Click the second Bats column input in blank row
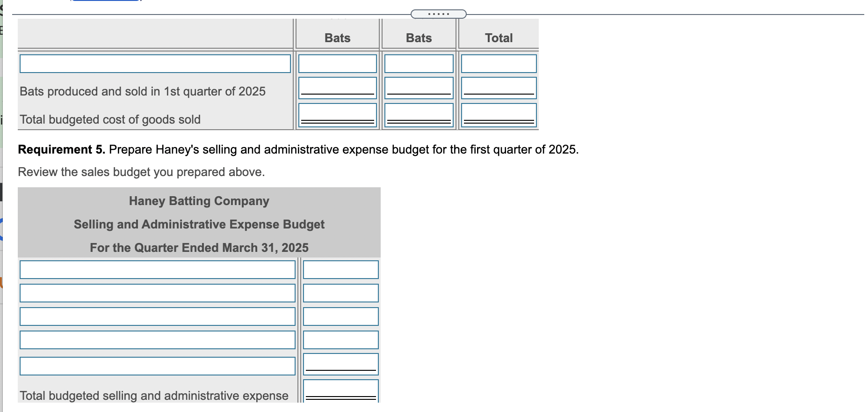The image size is (868, 412). (419, 64)
